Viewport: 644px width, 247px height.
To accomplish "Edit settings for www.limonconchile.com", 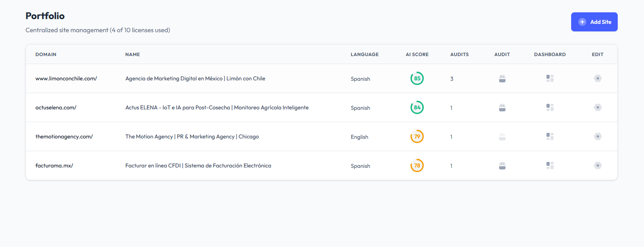I will click(x=598, y=78).
